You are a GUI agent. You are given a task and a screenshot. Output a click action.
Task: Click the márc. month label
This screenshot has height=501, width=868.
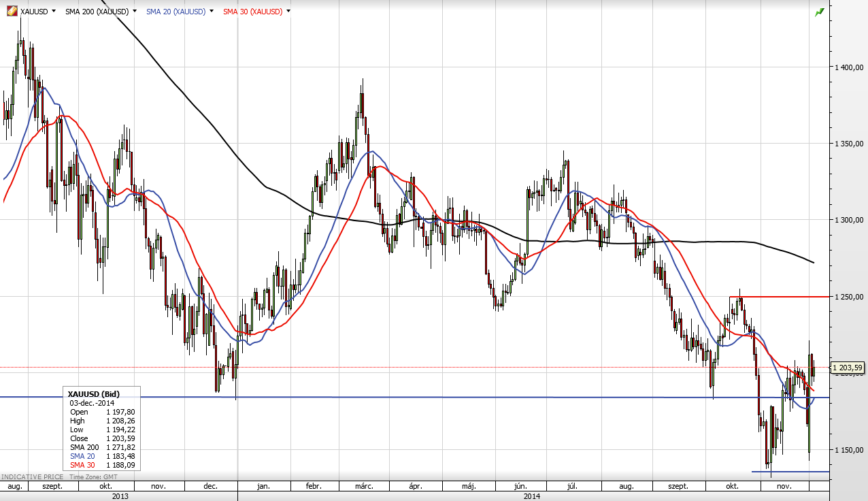(363, 487)
